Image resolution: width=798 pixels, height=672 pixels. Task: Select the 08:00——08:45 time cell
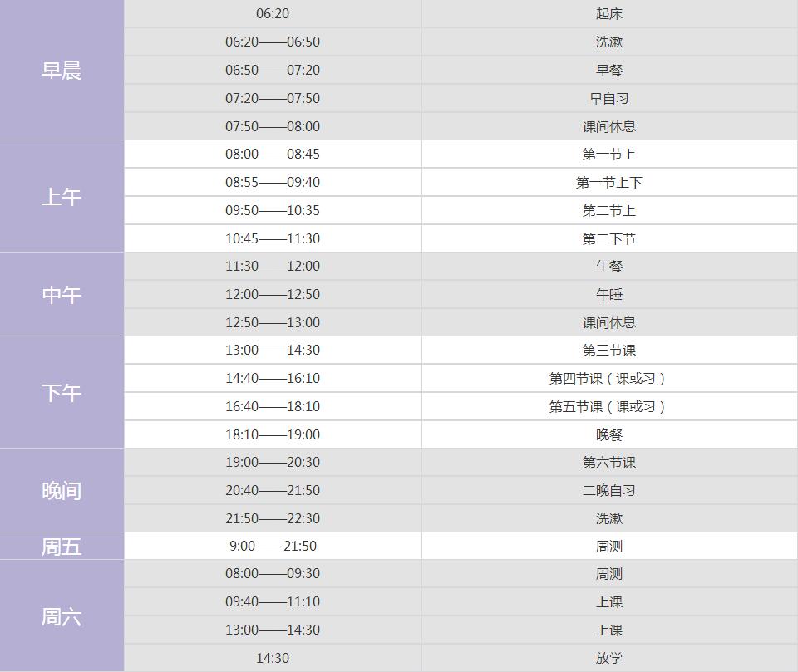[x=273, y=154]
